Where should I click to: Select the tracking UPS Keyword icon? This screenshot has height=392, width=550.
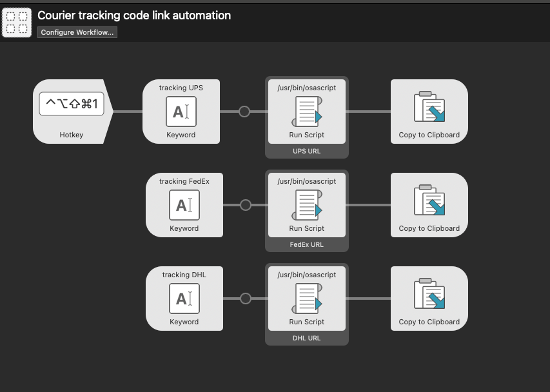(181, 112)
